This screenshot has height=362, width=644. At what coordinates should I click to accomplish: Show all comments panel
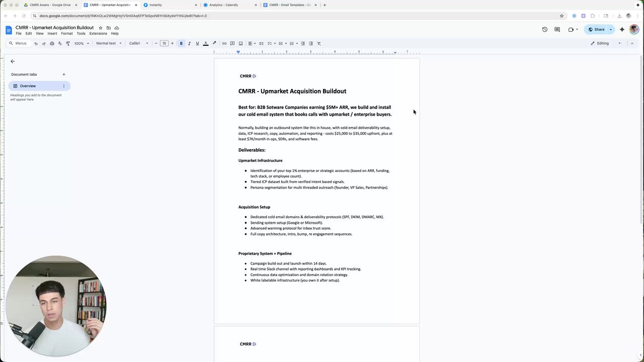click(x=557, y=30)
